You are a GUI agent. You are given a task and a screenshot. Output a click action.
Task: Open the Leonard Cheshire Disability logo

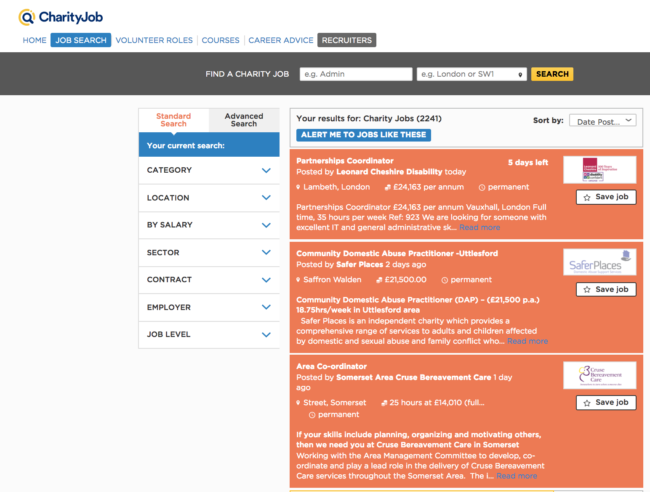tap(599, 170)
